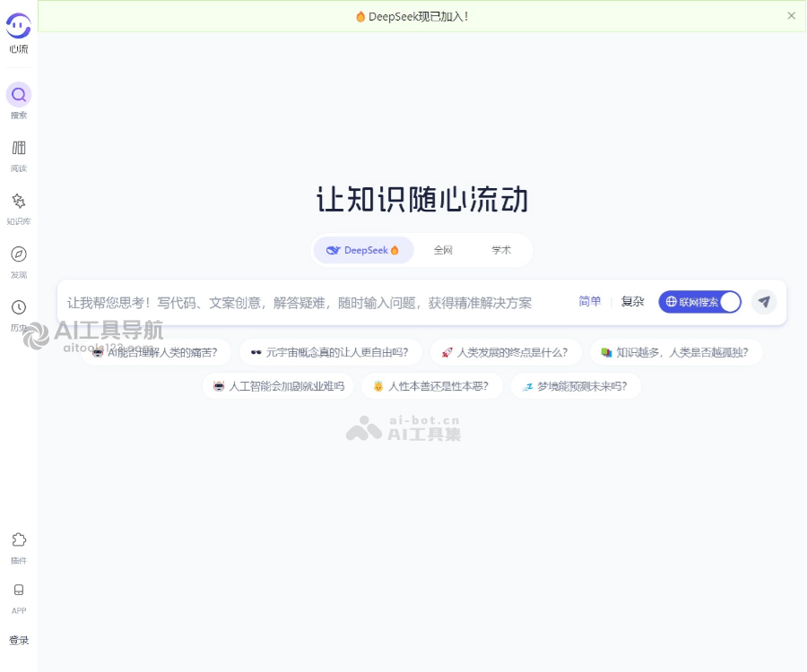807x672 pixels.
Task: Select the 全网 tab
Action: [443, 250]
